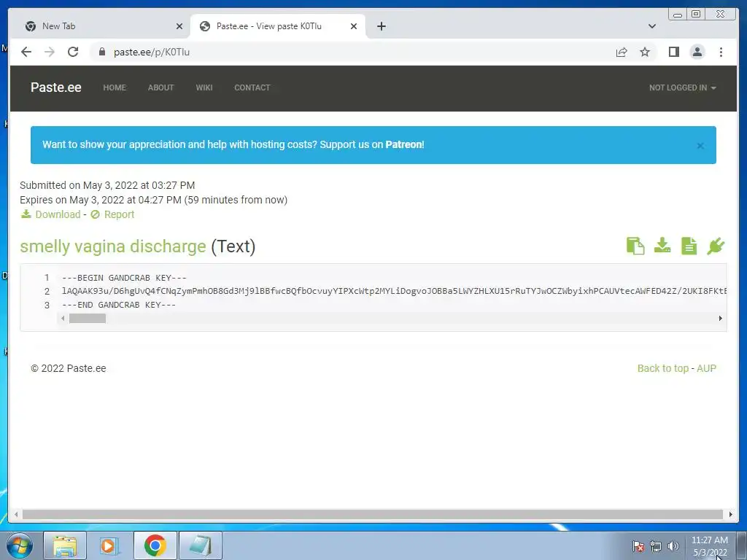Go to HOME in navigation bar
This screenshot has height=560, width=747.
click(x=115, y=87)
